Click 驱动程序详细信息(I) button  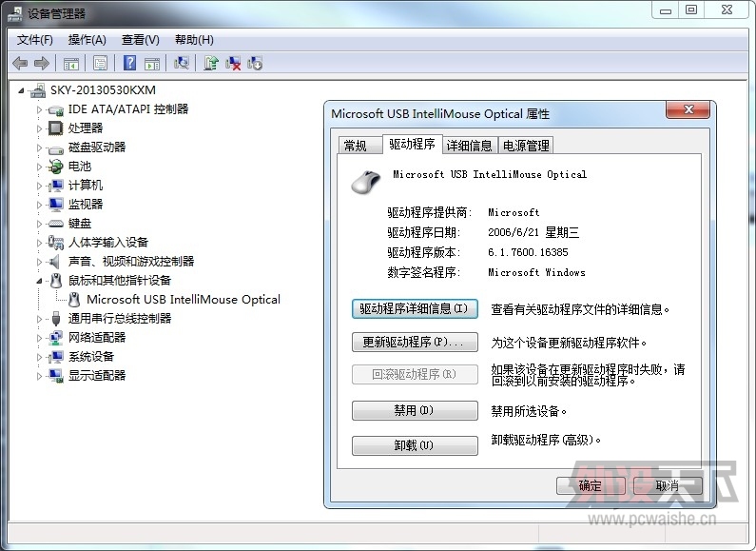pos(415,308)
